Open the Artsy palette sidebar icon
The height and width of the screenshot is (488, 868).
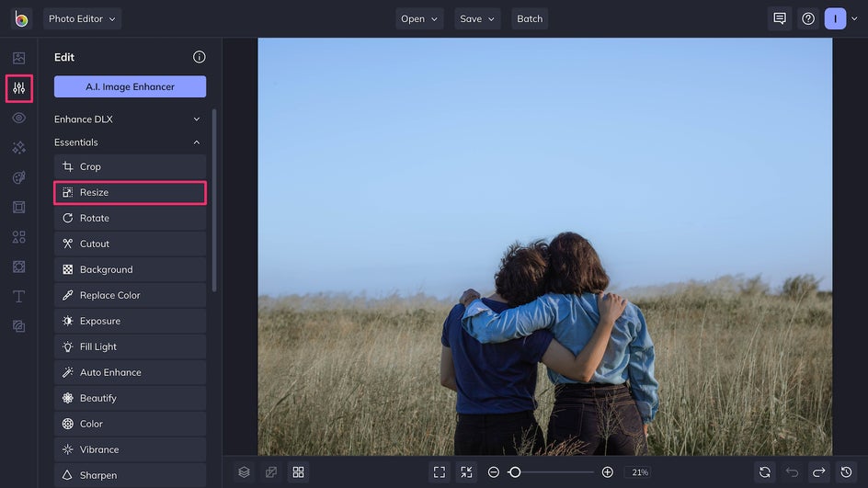[18, 177]
